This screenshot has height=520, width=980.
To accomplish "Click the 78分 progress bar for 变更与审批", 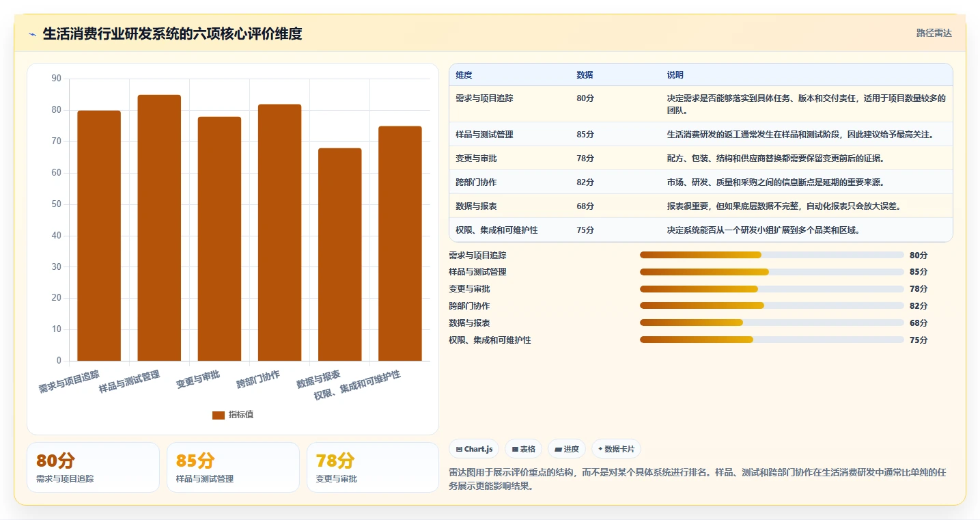I will (772, 289).
